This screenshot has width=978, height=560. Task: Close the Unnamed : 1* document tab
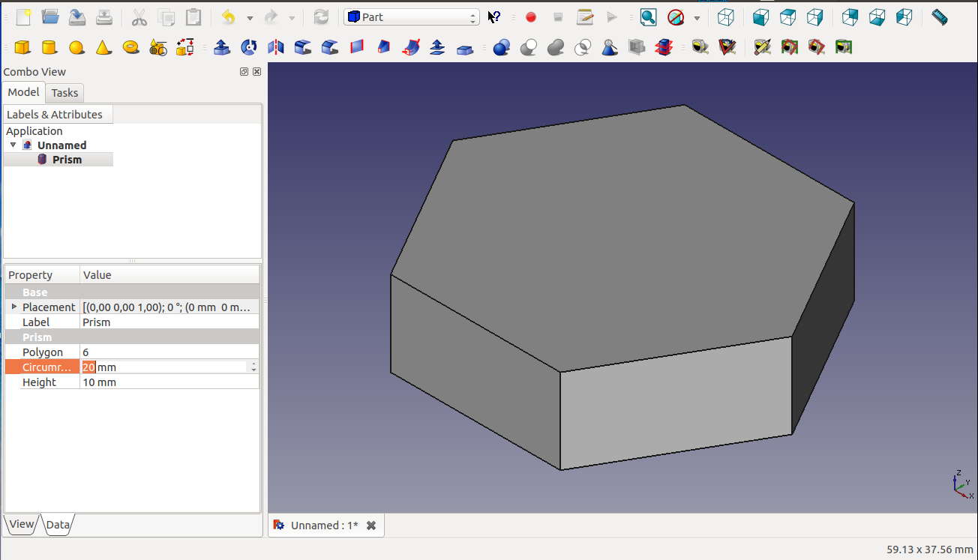pyautogui.click(x=371, y=526)
